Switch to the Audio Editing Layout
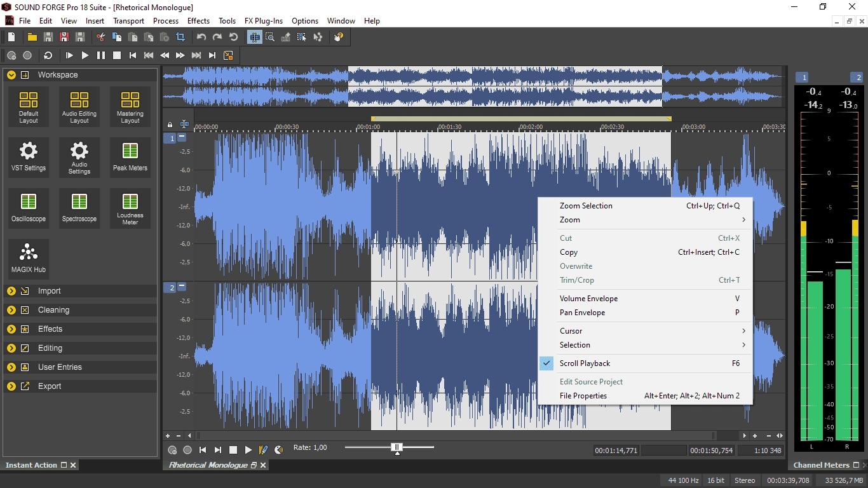This screenshot has height=488, width=868. pos(79,107)
